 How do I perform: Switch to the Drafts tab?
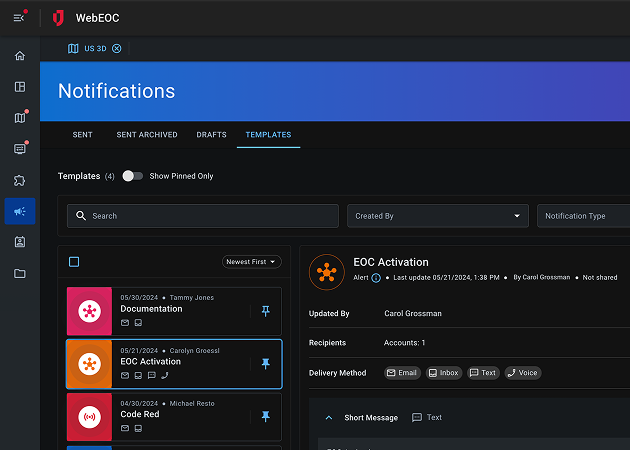211,135
